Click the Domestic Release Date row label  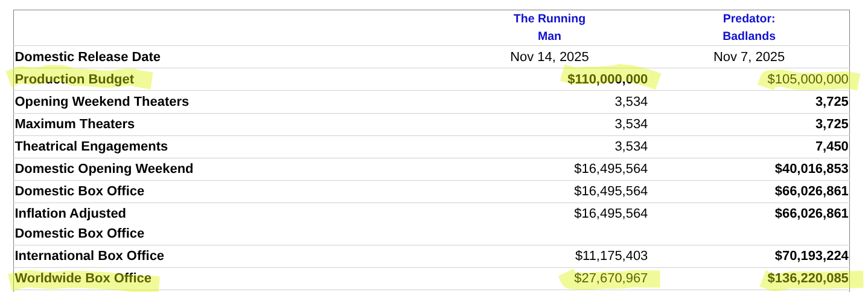(88, 57)
